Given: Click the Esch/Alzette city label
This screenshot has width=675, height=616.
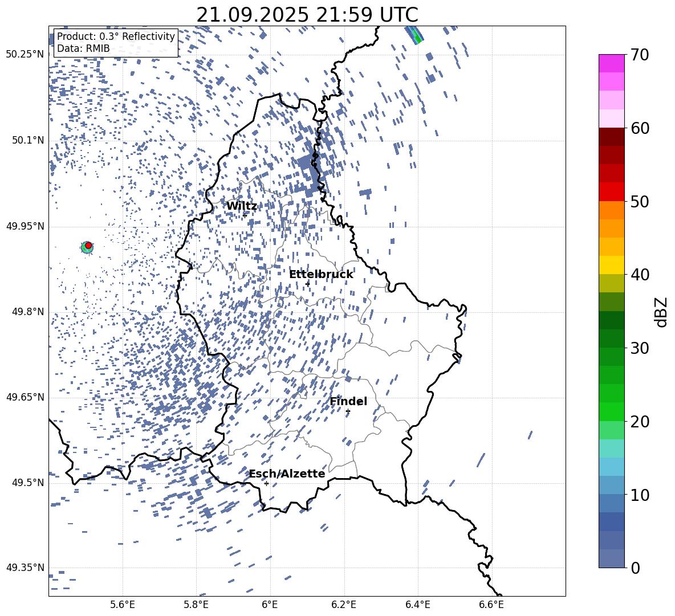Looking at the screenshot, I should tap(287, 474).
